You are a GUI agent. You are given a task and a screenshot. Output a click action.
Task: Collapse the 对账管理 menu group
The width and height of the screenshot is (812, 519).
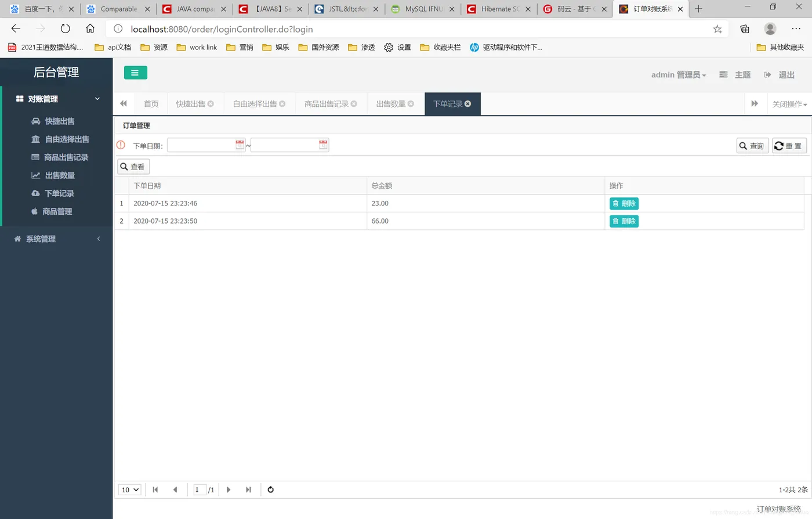pyautogui.click(x=56, y=99)
